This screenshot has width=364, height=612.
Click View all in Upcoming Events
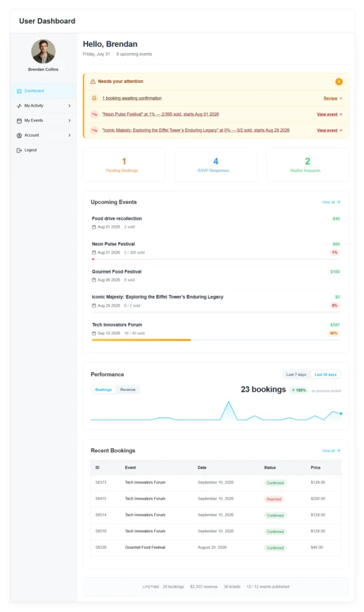[331, 202]
